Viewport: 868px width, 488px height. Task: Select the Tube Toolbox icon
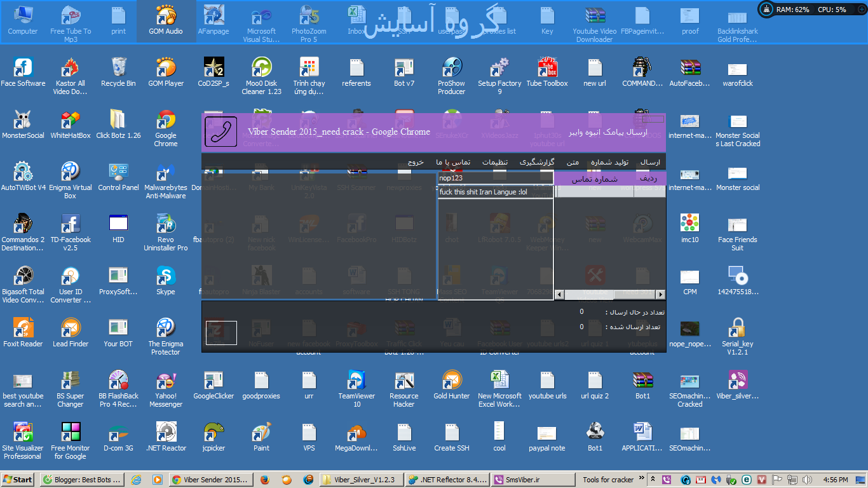tap(547, 72)
